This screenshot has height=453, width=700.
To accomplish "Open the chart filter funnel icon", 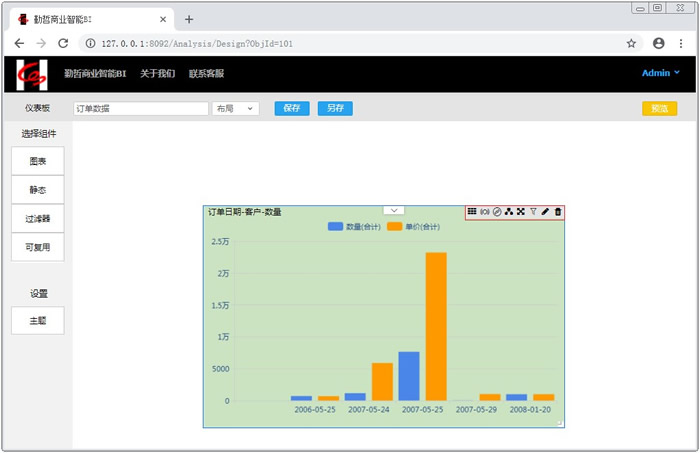I will click(x=533, y=212).
